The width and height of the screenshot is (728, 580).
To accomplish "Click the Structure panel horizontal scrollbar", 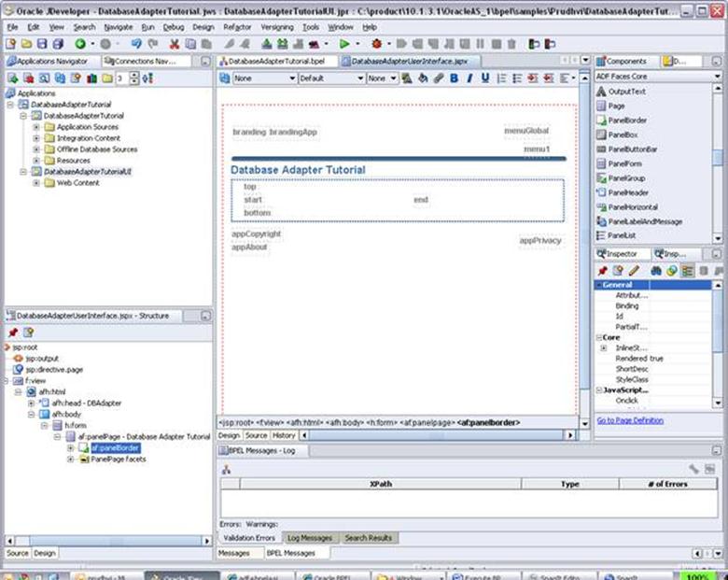I will click(108, 541).
